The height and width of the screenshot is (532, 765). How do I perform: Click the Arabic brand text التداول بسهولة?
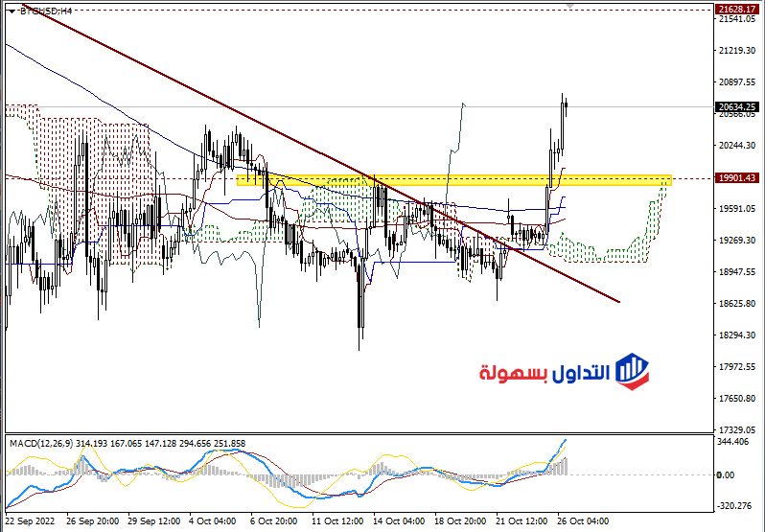545,373
